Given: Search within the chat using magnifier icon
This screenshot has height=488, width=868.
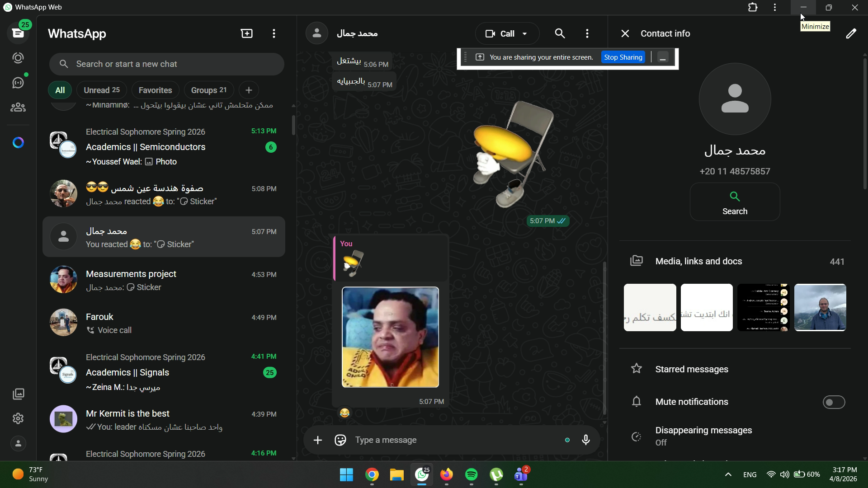Looking at the screenshot, I should [560, 34].
